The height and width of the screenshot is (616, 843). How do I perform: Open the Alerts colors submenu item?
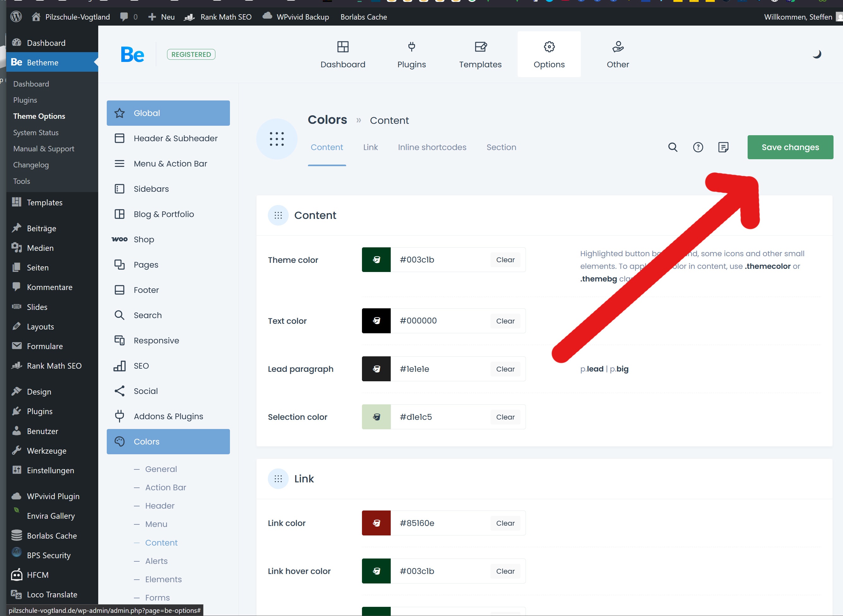click(x=156, y=561)
